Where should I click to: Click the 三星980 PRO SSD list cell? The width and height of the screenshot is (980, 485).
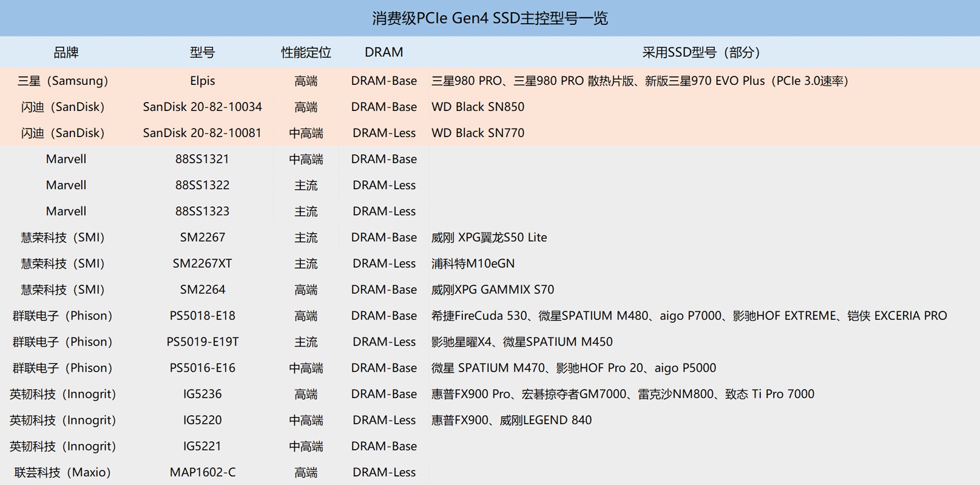640,81
